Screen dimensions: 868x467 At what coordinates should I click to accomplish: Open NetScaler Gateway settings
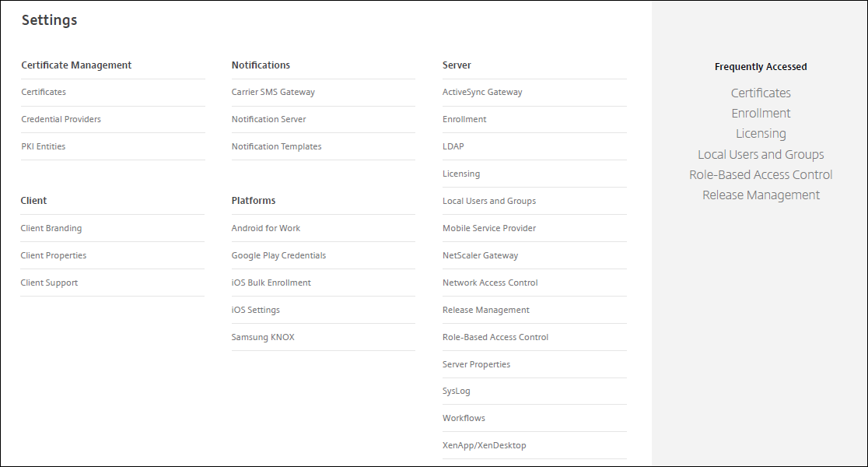pyautogui.click(x=480, y=255)
